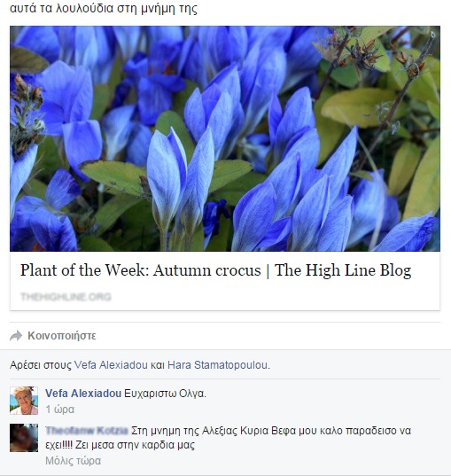Open the blue crocus flowers image
The height and width of the screenshot is (476, 451).
click(225, 139)
